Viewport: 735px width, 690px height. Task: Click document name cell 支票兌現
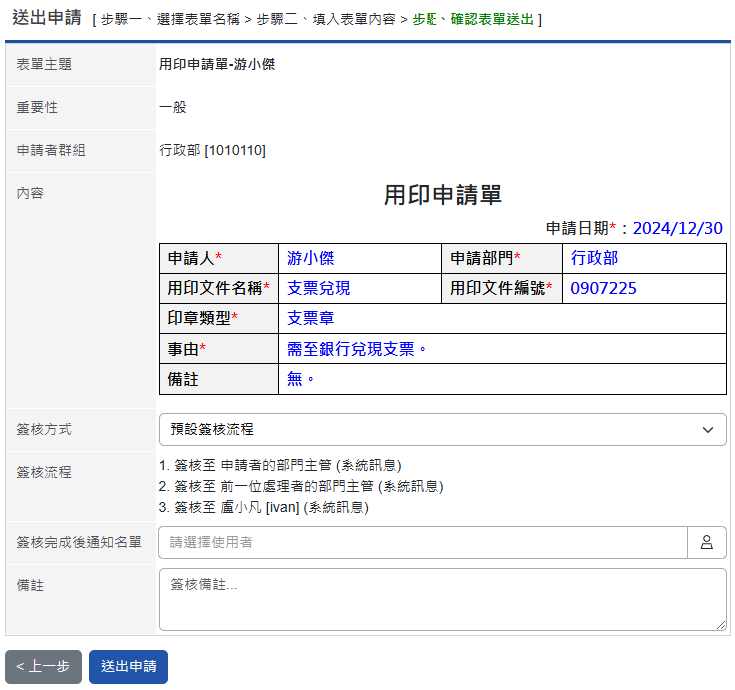click(x=360, y=288)
